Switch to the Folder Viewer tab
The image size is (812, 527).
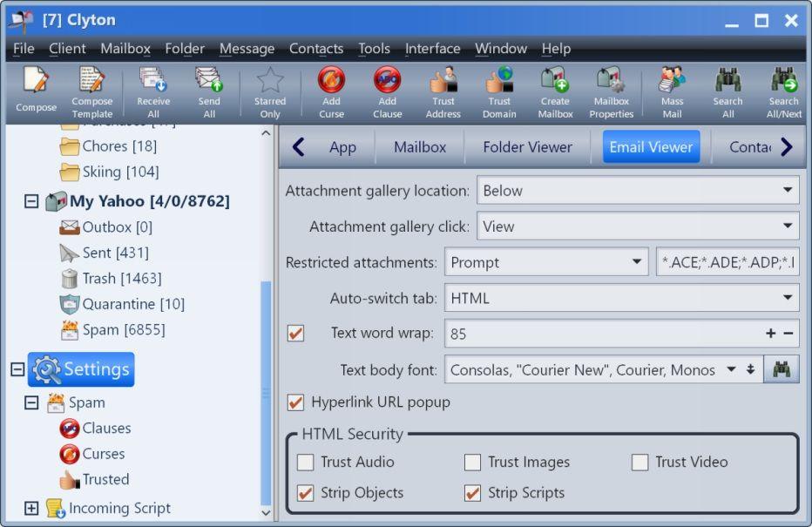[527, 147]
